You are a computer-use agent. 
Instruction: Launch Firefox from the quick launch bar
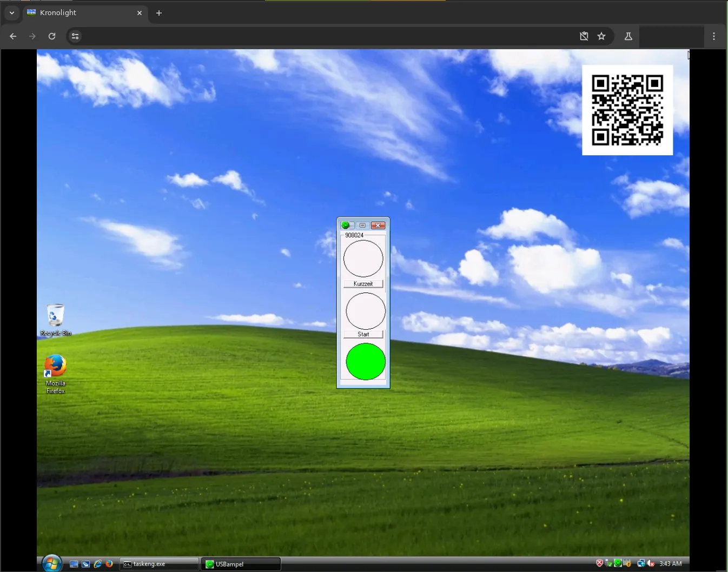(x=109, y=564)
